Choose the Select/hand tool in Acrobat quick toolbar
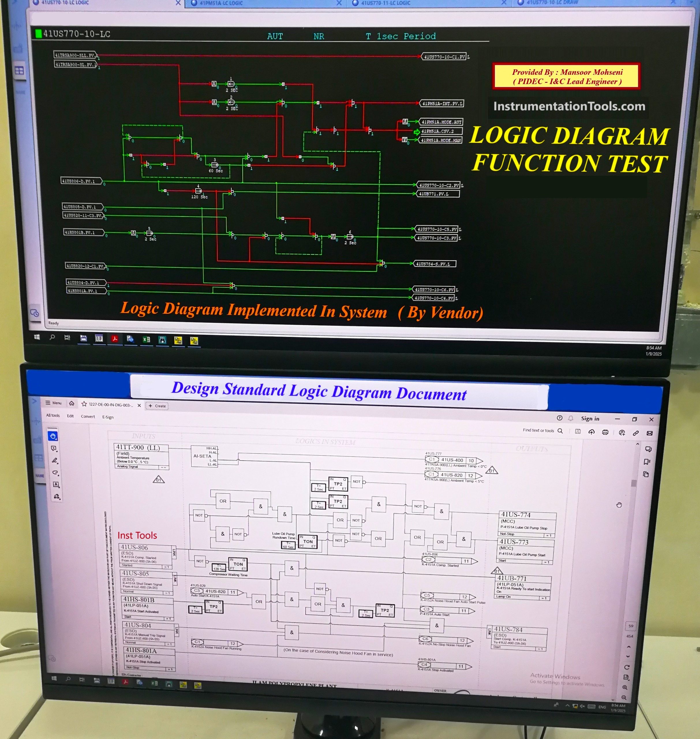 click(53, 436)
